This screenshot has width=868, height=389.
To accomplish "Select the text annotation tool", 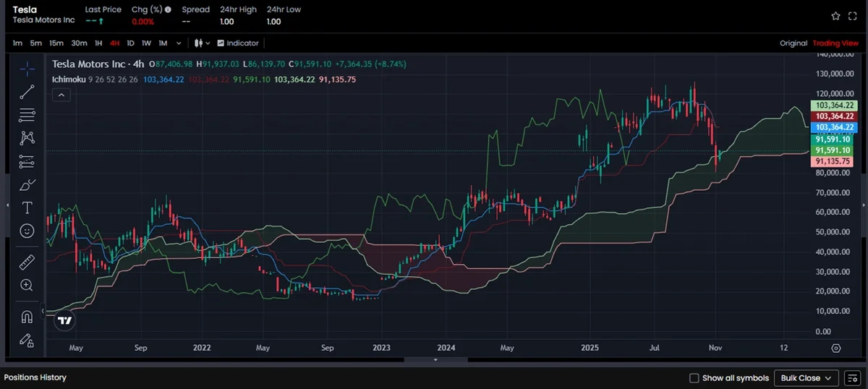I will pyautogui.click(x=27, y=208).
